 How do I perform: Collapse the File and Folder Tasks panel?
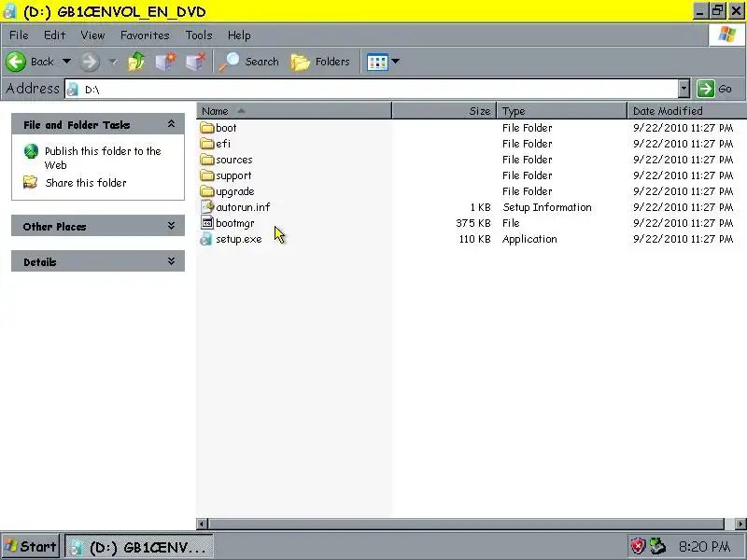(171, 124)
